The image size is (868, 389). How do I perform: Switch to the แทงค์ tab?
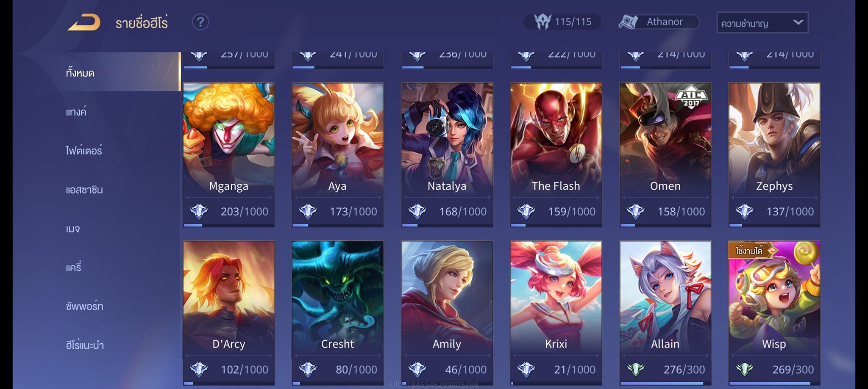point(76,112)
